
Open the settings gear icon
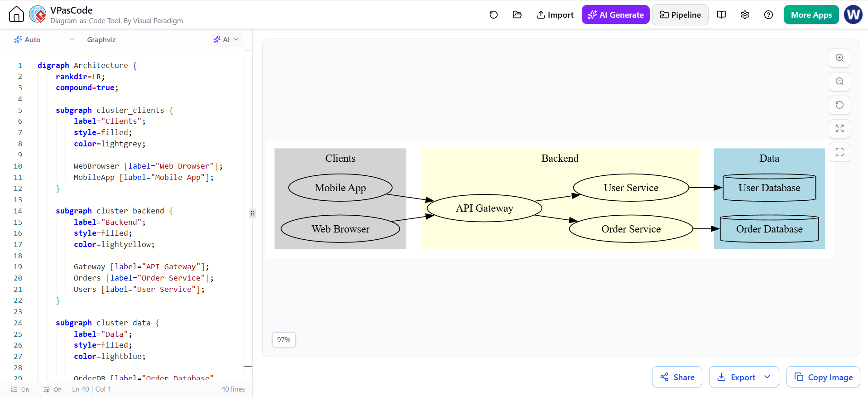coord(745,15)
